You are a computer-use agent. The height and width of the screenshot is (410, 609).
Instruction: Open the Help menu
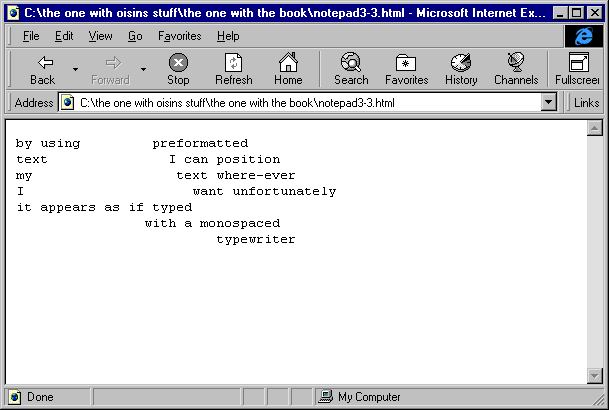coord(228,36)
